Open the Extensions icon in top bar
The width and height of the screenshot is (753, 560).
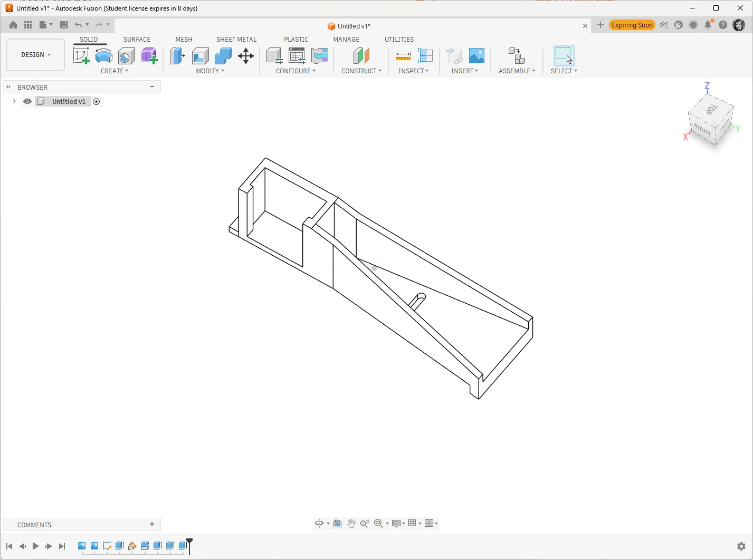(664, 25)
